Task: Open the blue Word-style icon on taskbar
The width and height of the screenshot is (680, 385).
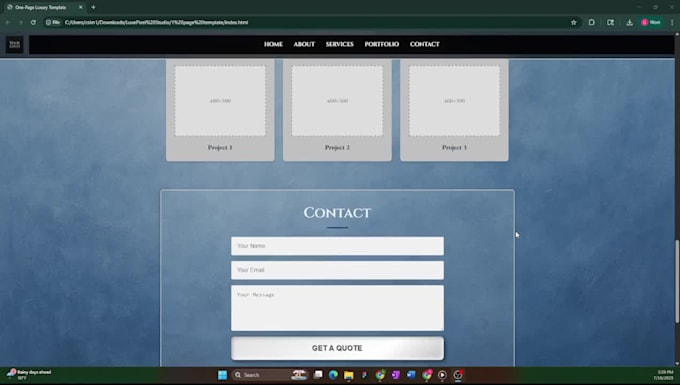Action: click(x=411, y=375)
